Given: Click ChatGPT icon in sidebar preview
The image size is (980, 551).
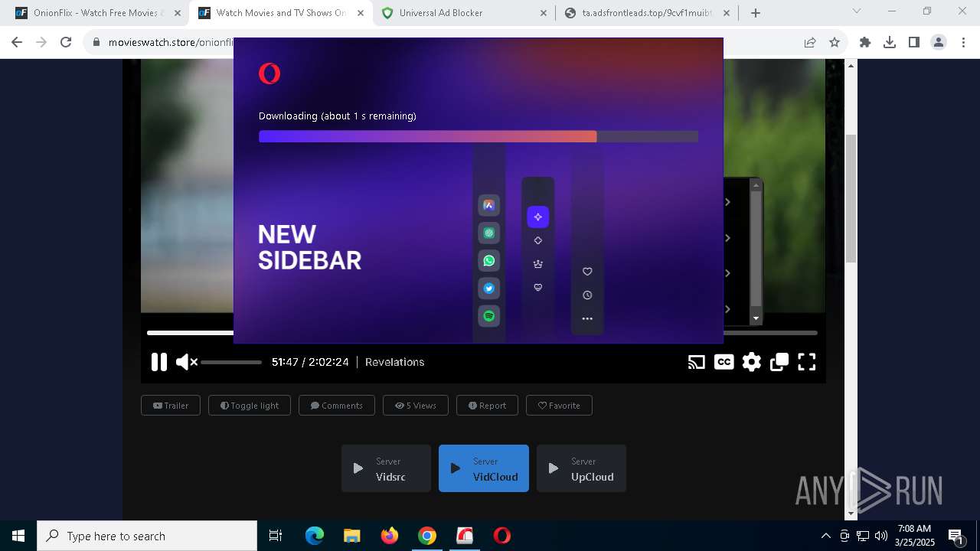Looking at the screenshot, I should [x=489, y=233].
